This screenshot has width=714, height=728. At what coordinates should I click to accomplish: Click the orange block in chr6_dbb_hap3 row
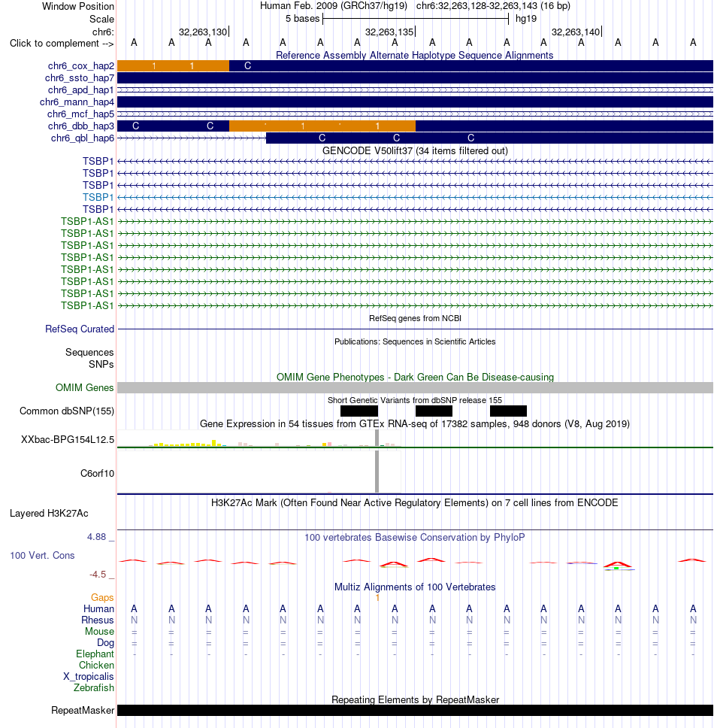point(322,126)
